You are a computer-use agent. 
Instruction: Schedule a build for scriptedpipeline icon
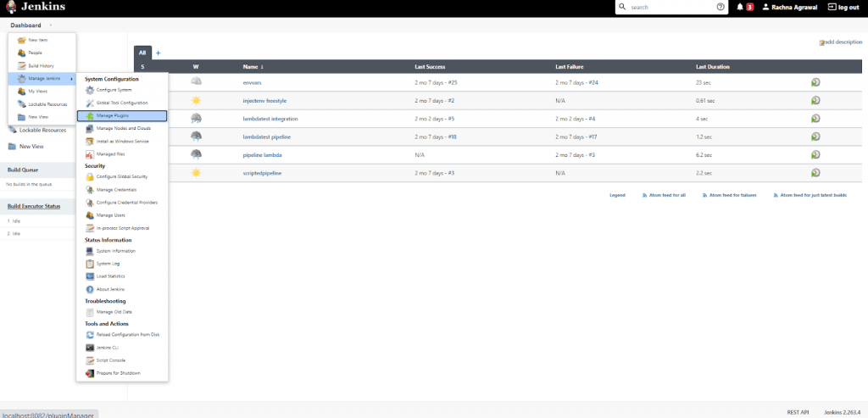coord(815,173)
